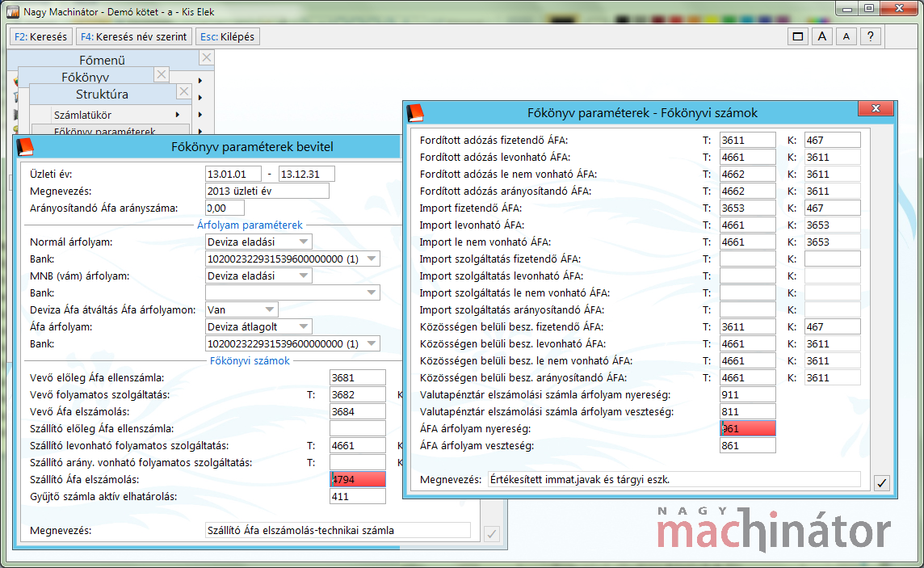Click the Árfolyam paraméterek section label
The image size is (924, 568).
coord(250,225)
